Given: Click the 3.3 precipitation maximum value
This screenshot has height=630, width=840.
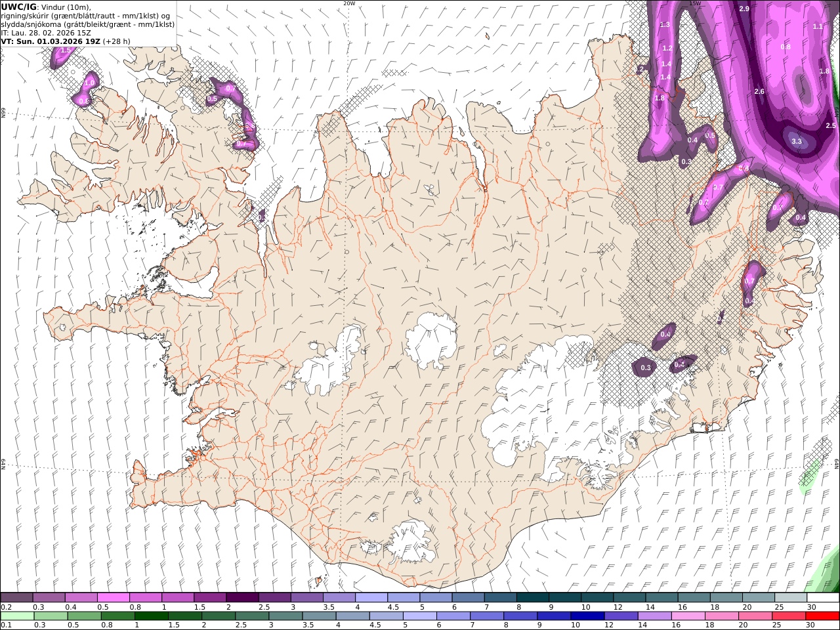Looking at the screenshot, I should [797, 141].
